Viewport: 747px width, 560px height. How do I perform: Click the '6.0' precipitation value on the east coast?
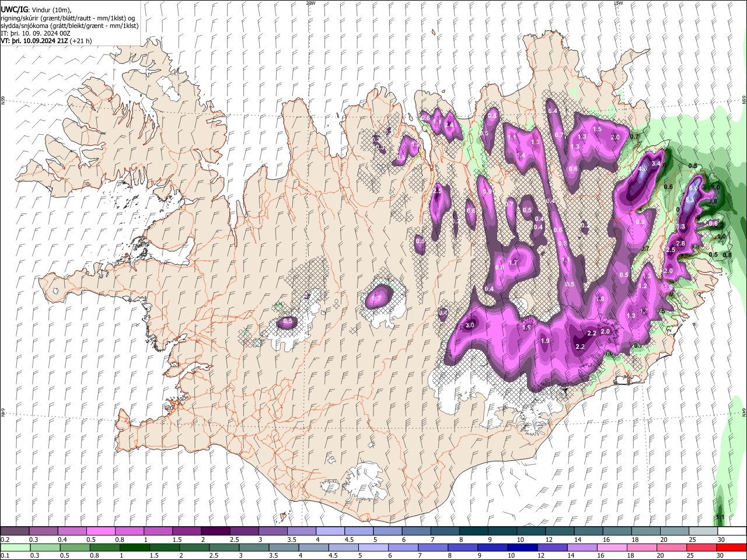coord(694,188)
